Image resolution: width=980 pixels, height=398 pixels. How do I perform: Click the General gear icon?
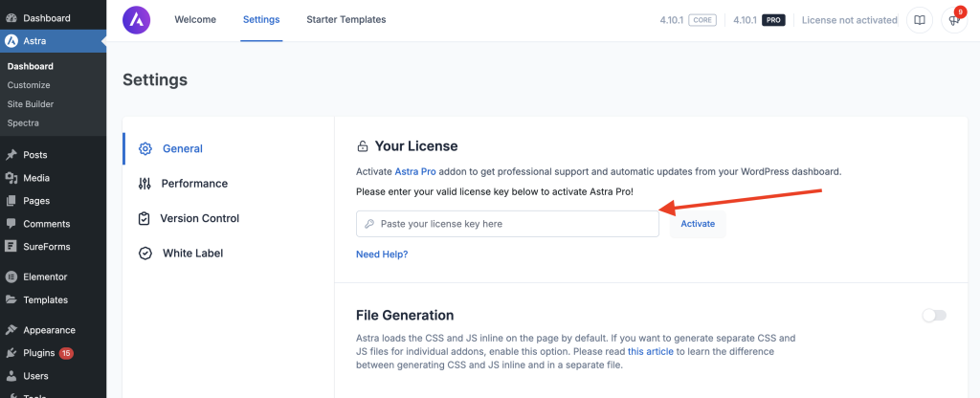pos(145,149)
